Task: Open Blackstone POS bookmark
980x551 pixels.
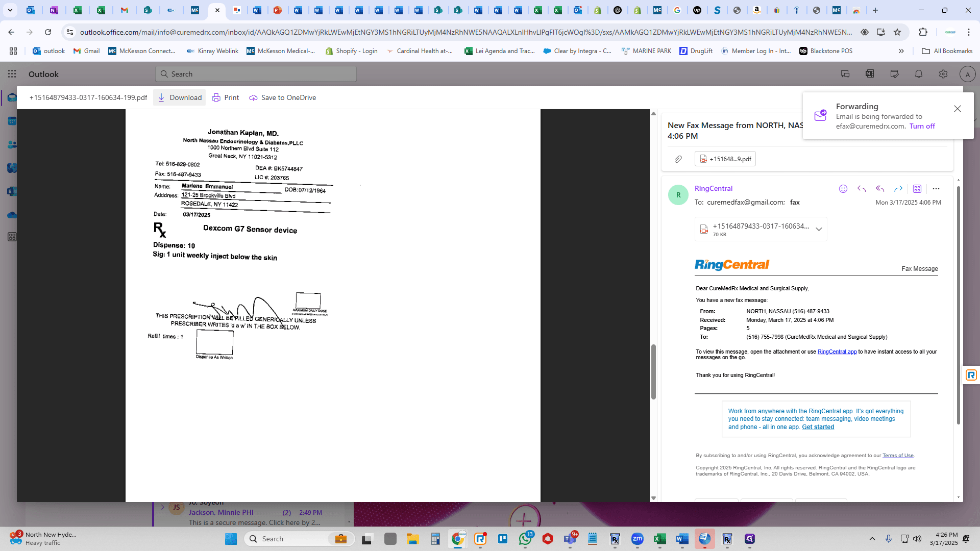Action: tap(826, 51)
